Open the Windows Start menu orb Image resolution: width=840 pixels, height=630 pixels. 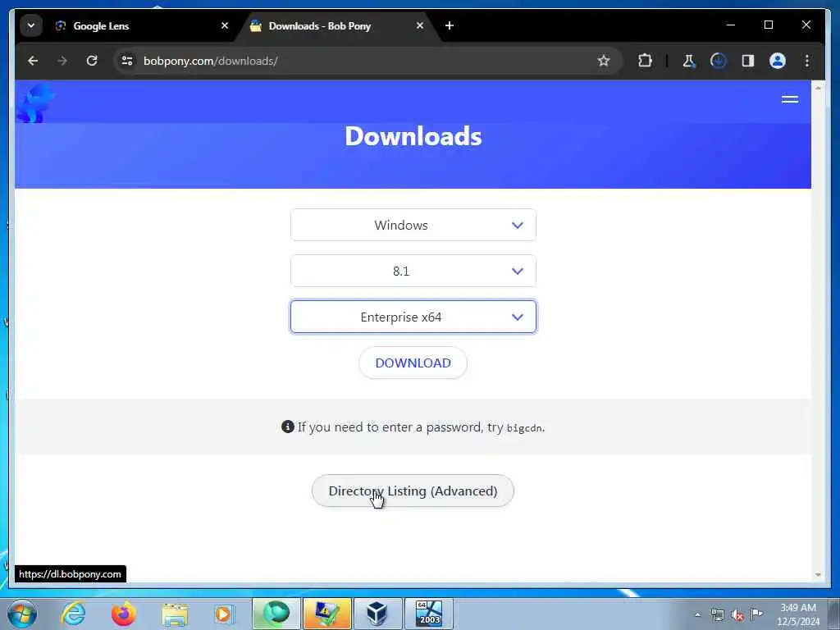(x=22, y=614)
